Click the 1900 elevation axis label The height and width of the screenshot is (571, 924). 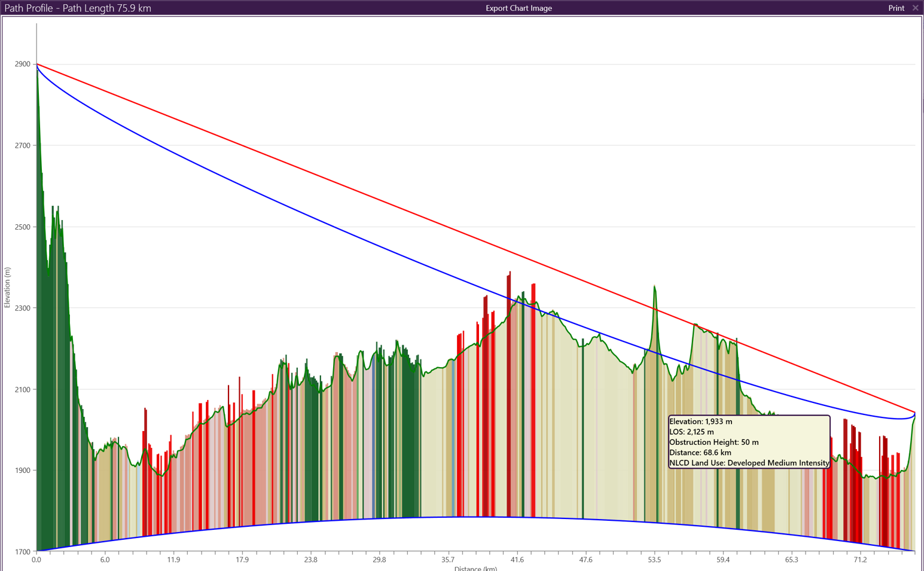23,471
